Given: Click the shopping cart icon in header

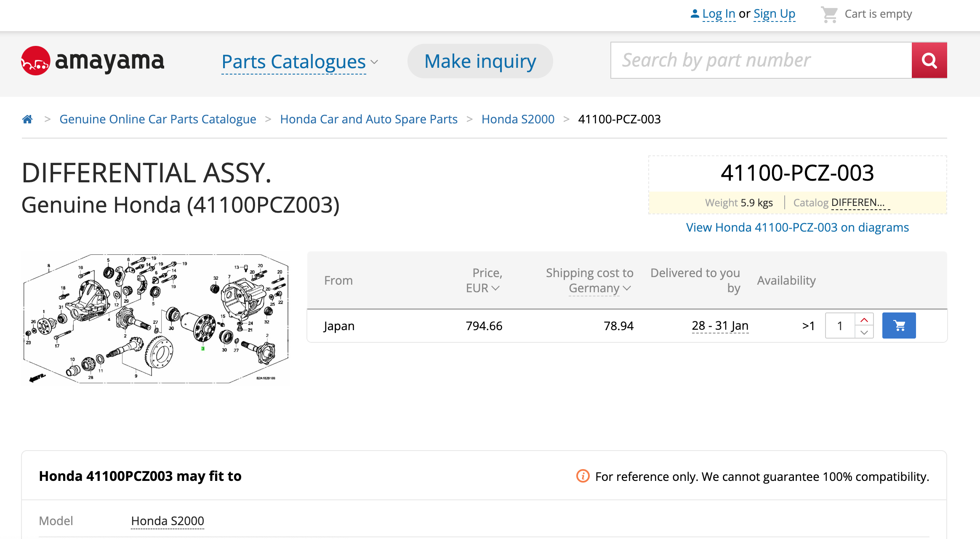Looking at the screenshot, I should [829, 14].
